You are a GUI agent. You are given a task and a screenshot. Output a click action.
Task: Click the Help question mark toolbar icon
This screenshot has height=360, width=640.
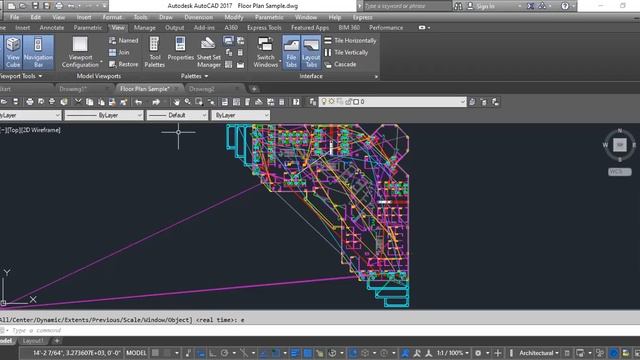pyautogui.click(x=296, y=102)
